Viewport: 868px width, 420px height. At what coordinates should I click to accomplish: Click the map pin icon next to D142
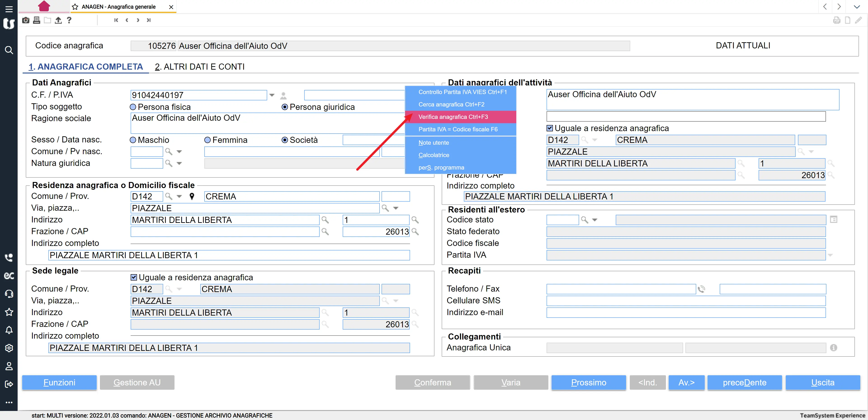pos(192,196)
